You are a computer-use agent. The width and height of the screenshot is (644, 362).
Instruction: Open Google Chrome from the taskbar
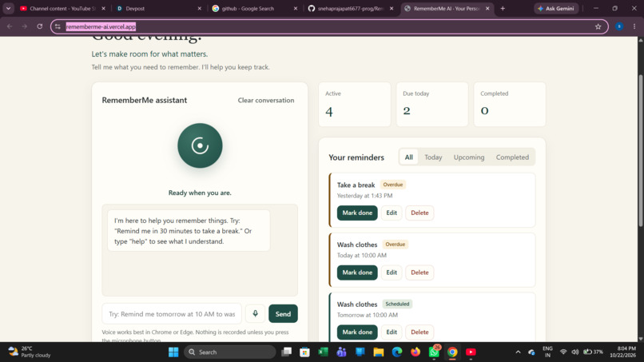coord(452,352)
